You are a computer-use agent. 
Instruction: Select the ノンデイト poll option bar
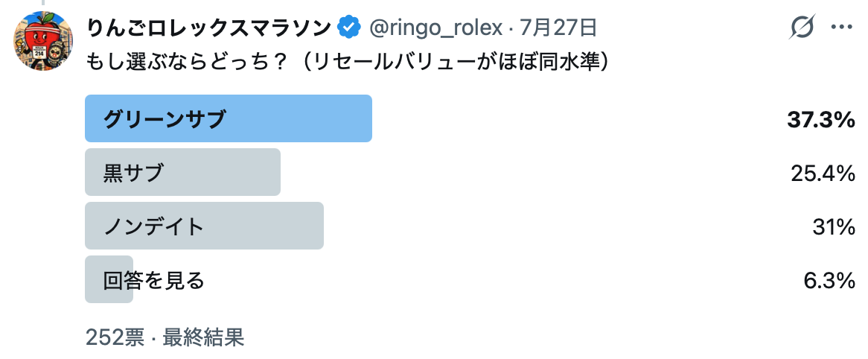coord(204,226)
